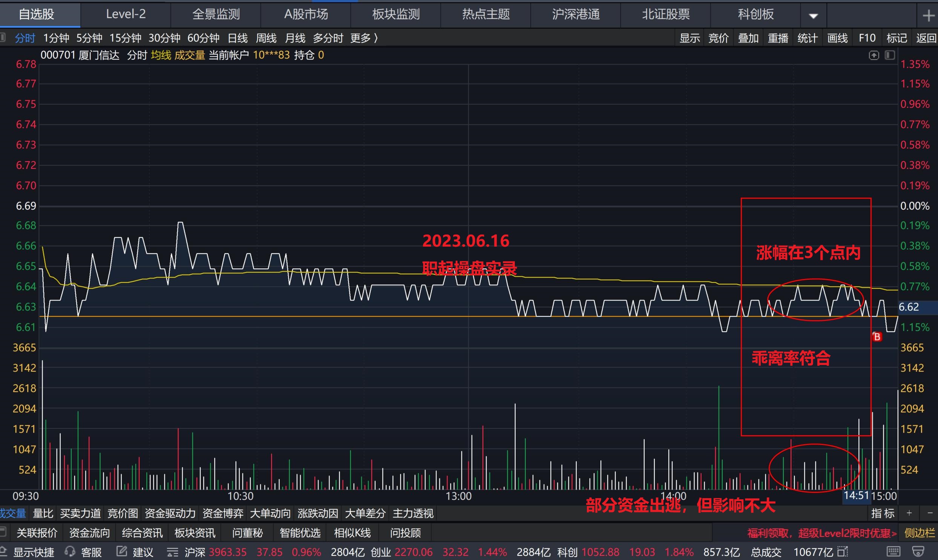Click the 显示快捷 home icon in status bar
The height and width of the screenshot is (560, 938).
tap(5, 552)
